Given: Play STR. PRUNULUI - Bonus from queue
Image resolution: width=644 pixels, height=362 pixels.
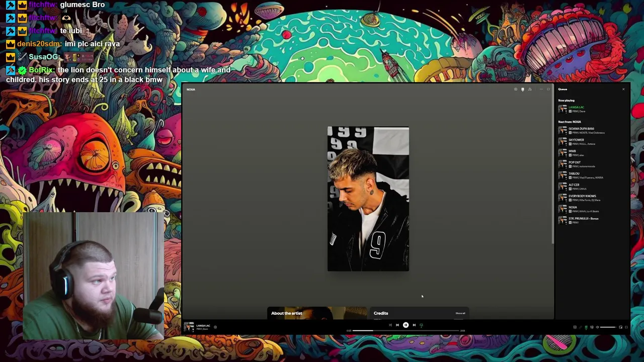Looking at the screenshot, I should pos(591,220).
